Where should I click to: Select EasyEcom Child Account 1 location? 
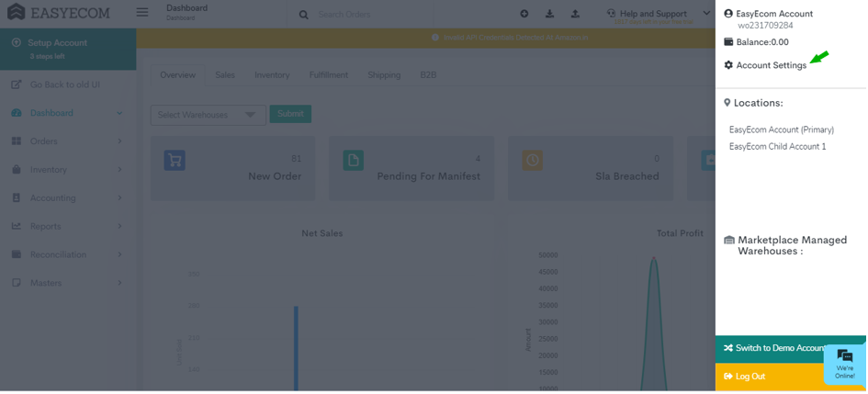click(777, 147)
